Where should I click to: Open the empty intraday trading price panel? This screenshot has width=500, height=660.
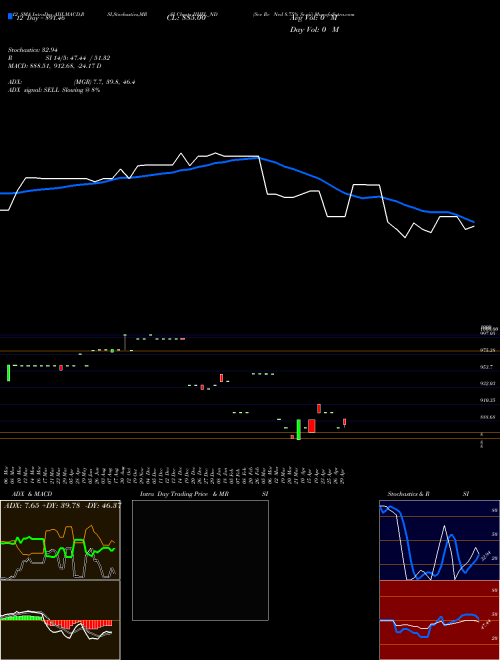tap(200, 560)
